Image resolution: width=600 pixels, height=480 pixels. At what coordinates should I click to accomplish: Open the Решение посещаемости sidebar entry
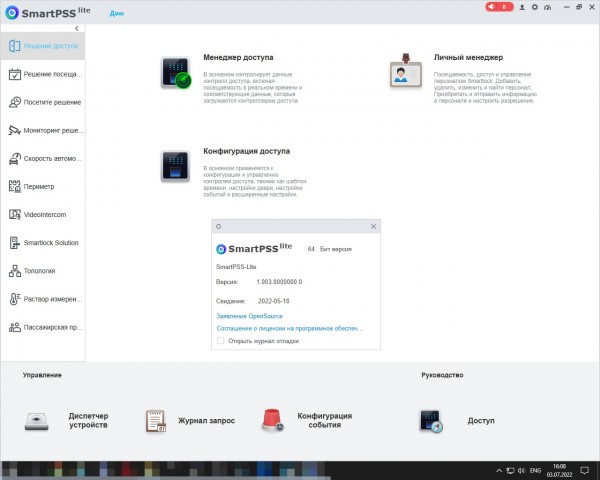[x=43, y=74]
